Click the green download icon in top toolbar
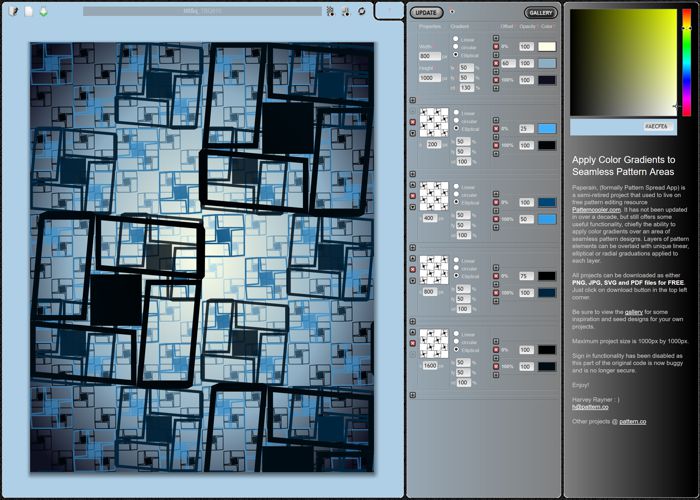The height and width of the screenshot is (500, 700). click(x=44, y=11)
